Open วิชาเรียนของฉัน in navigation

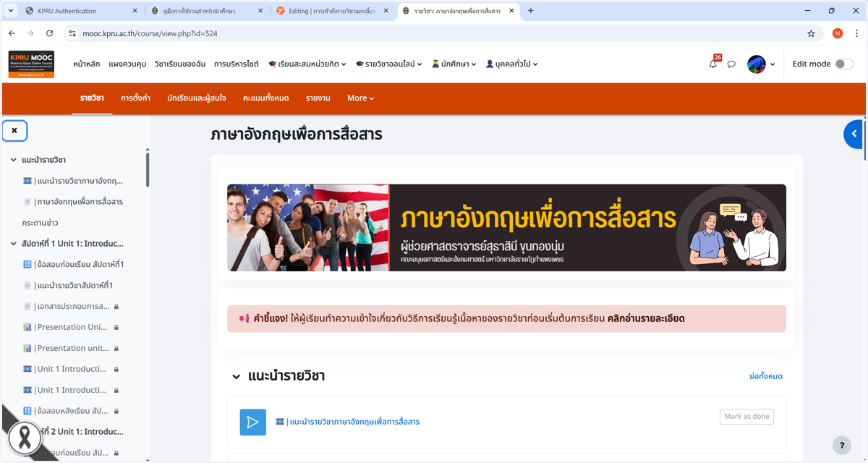click(179, 64)
